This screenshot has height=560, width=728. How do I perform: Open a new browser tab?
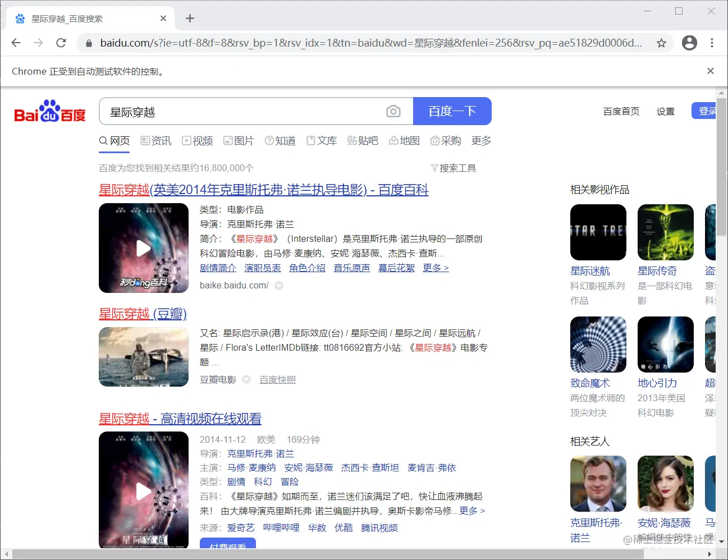pos(190,19)
